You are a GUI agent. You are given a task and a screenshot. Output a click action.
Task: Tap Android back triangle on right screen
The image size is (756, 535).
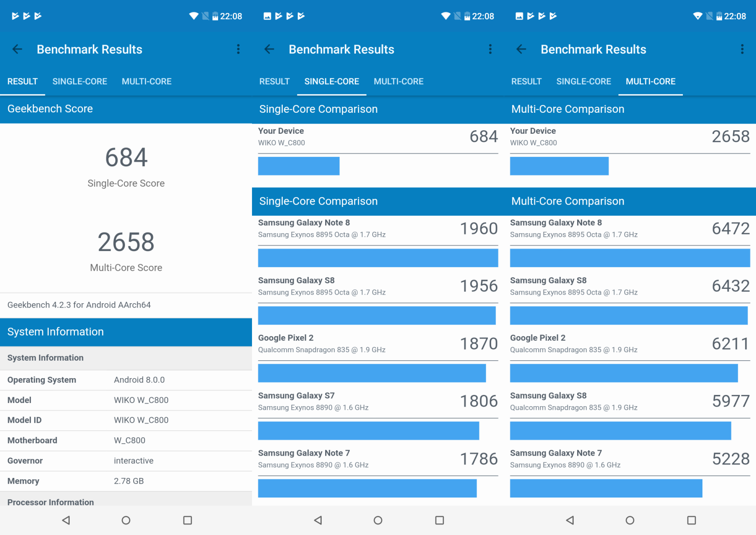[x=570, y=520]
